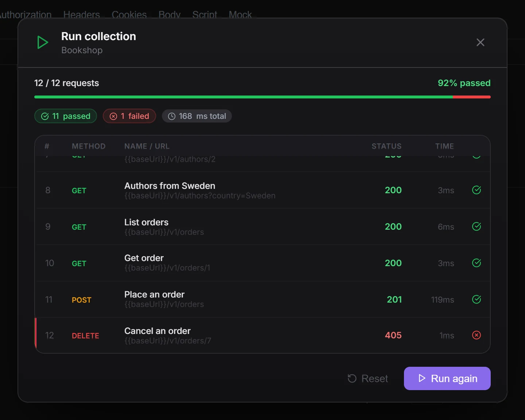Click the URL {{baseUrl}}/v1/orders/1
Viewport: 525px width, 420px height.
pyautogui.click(x=167, y=268)
